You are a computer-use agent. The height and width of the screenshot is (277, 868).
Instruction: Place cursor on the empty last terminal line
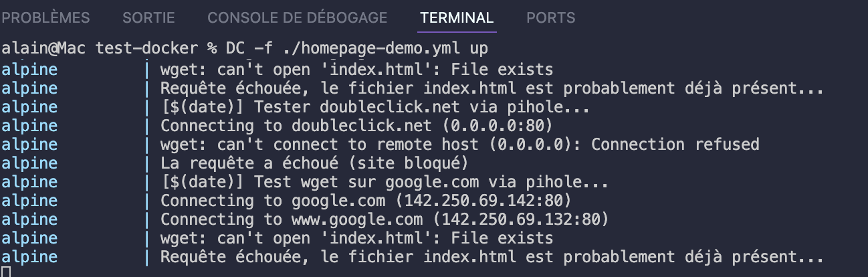(x=6, y=272)
